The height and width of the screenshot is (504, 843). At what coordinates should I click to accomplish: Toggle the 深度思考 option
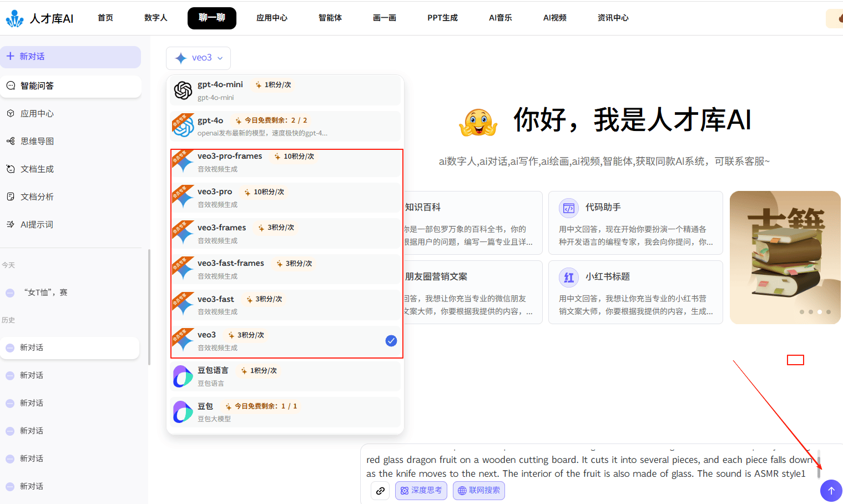coord(421,491)
